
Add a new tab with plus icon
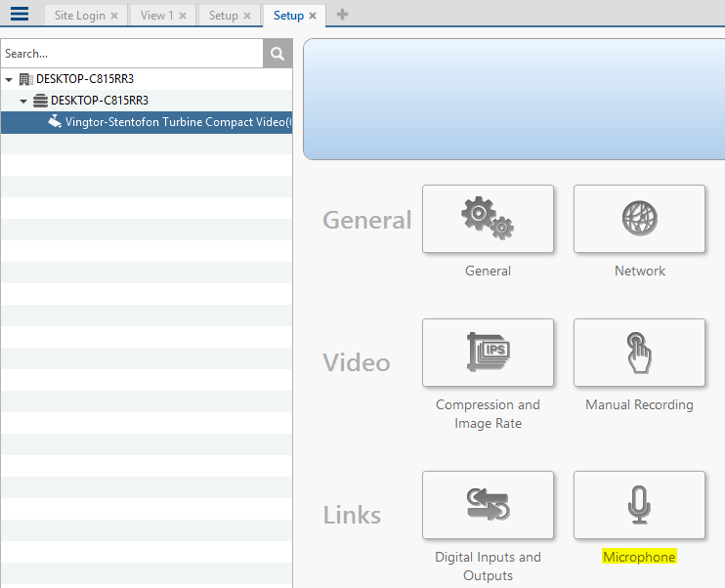coord(342,15)
